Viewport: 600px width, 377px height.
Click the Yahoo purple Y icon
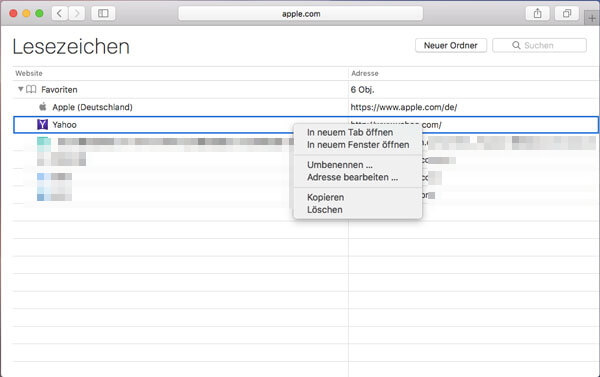[x=42, y=124]
